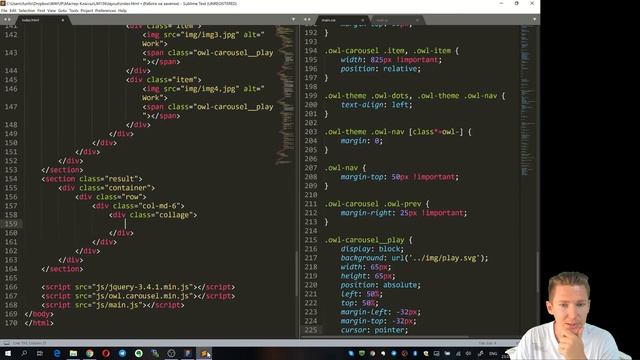Image resolution: width=640 pixels, height=360 pixels.
Task: Click the owl.carousel.min.js script line
Action: (138, 296)
